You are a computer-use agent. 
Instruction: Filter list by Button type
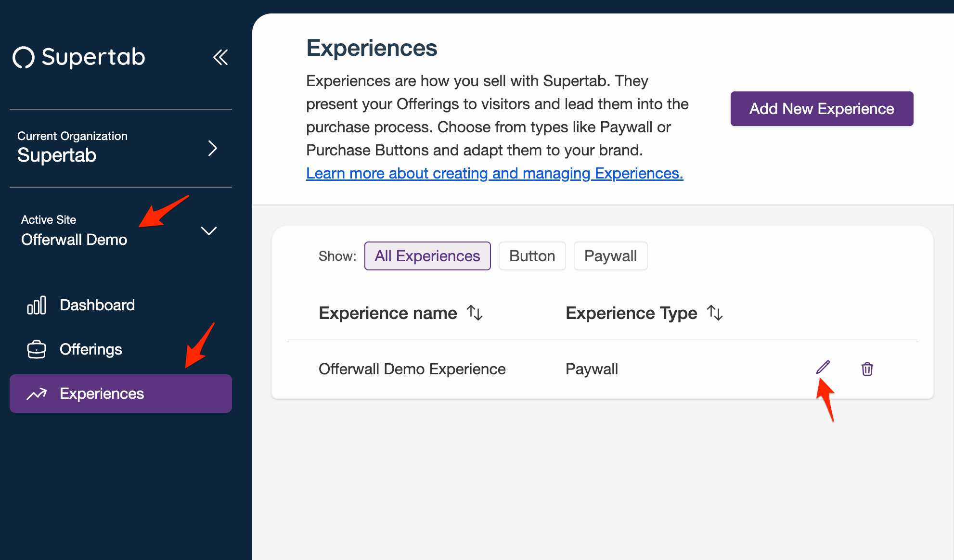click(x=532, y=256)
